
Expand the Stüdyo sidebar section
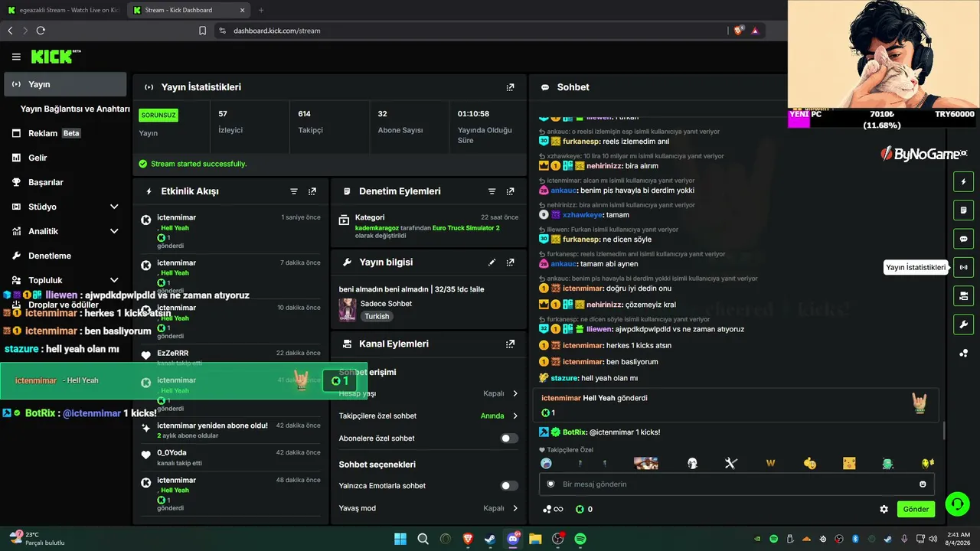point(114,207)
